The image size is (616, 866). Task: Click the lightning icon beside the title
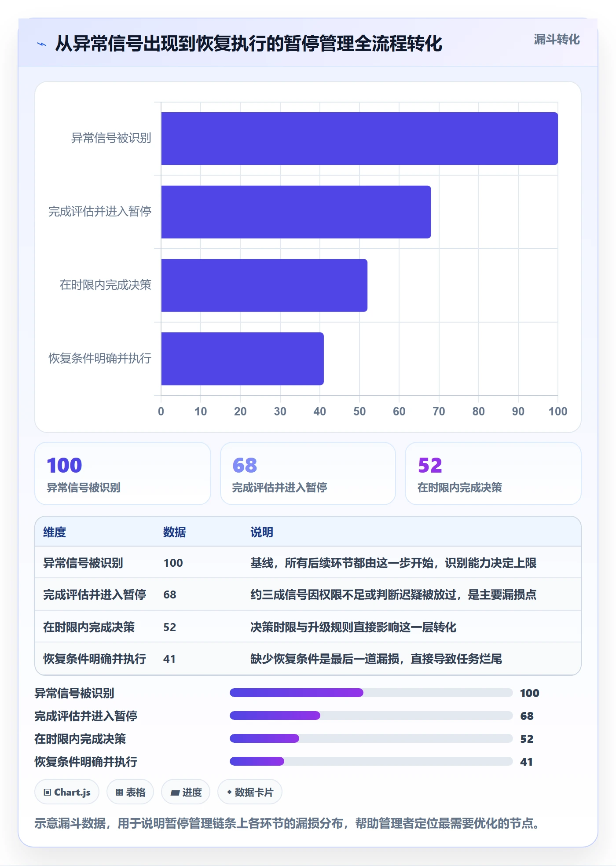(42, 44)
